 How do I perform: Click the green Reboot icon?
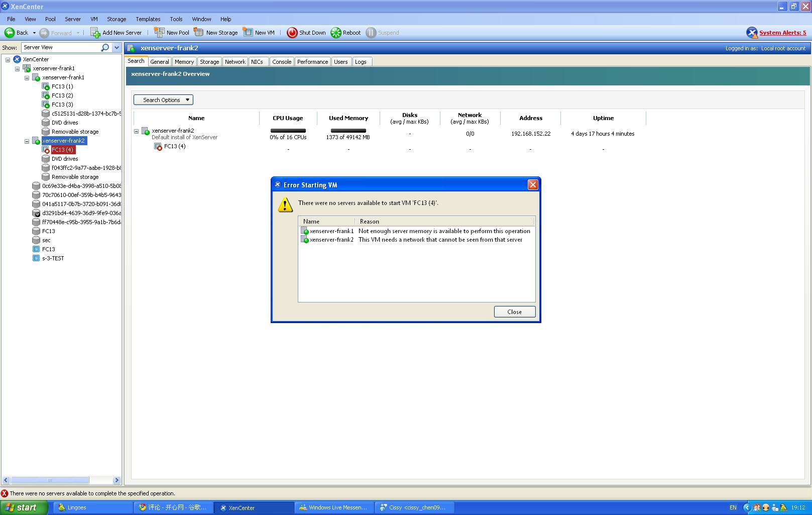pos(336,33)
